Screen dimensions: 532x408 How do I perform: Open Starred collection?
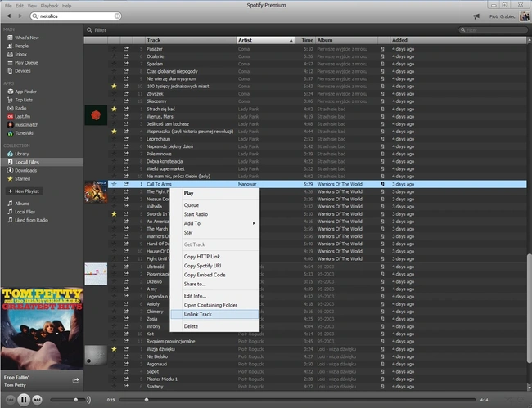[x=19, y=178]
